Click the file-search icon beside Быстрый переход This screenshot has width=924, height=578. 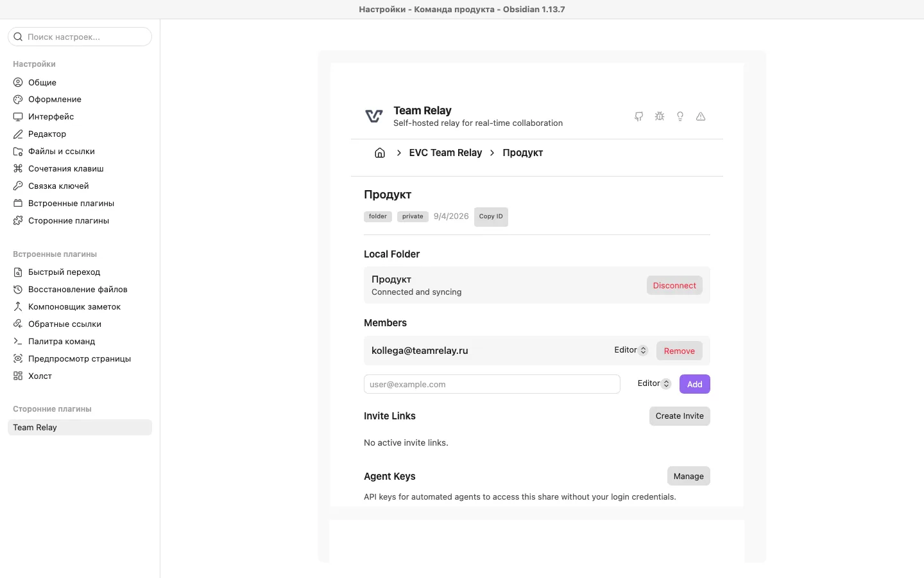18,272
